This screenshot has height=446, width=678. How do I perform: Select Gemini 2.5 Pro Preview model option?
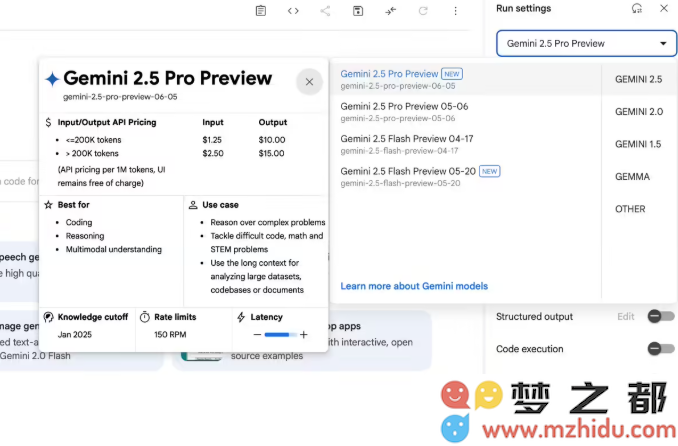coord(465,79)
